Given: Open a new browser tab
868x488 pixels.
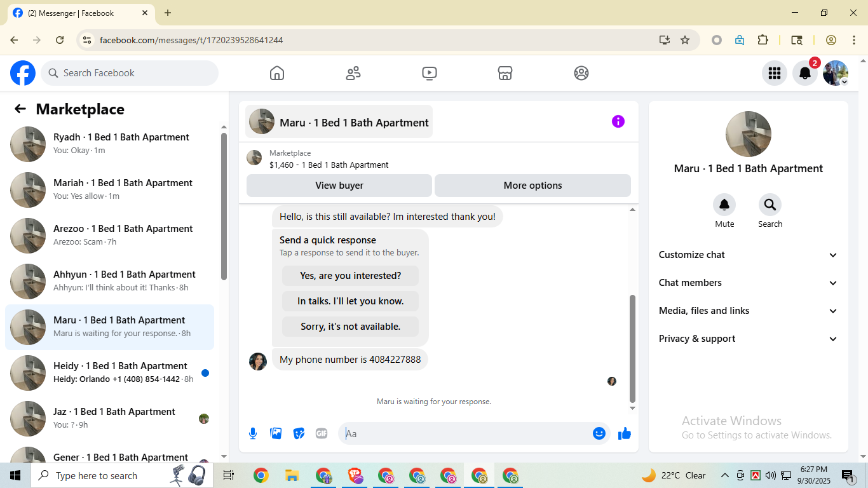Looking at the screenshot, I should pyautogui.click(x=168, y=13).
